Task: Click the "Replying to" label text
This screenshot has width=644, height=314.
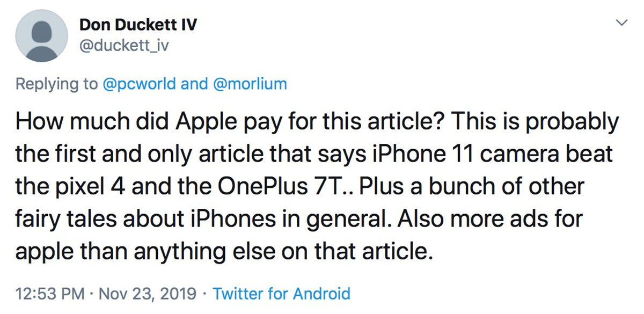Action: [x=57, y=84]
